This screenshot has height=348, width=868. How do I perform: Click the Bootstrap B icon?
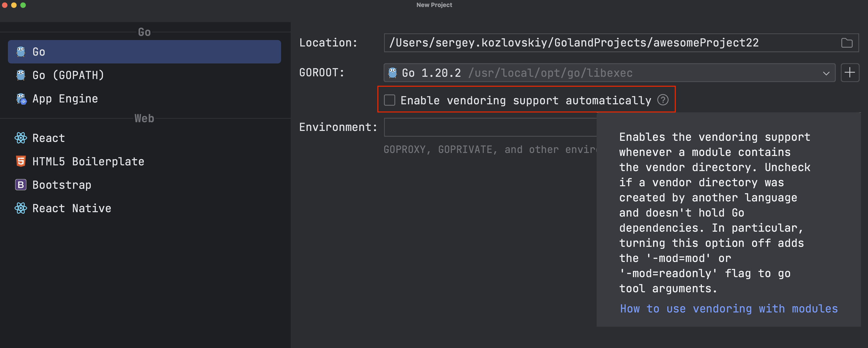coord(21,185)
